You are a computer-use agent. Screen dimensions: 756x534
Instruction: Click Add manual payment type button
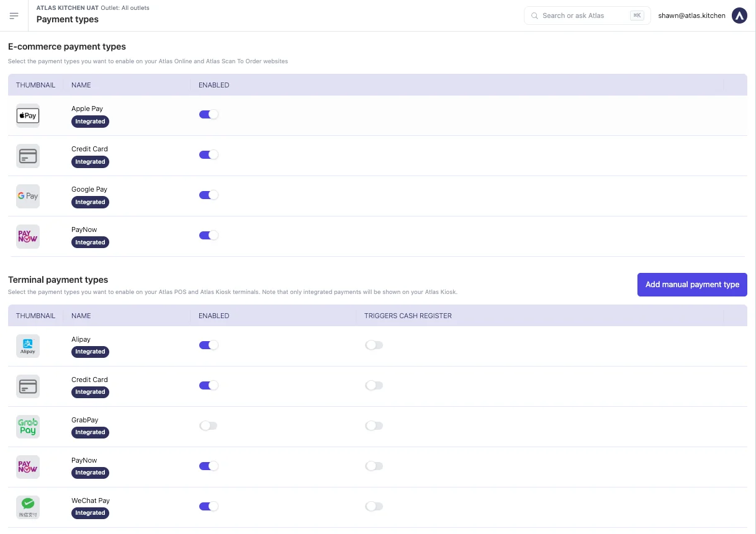(692, 285)
